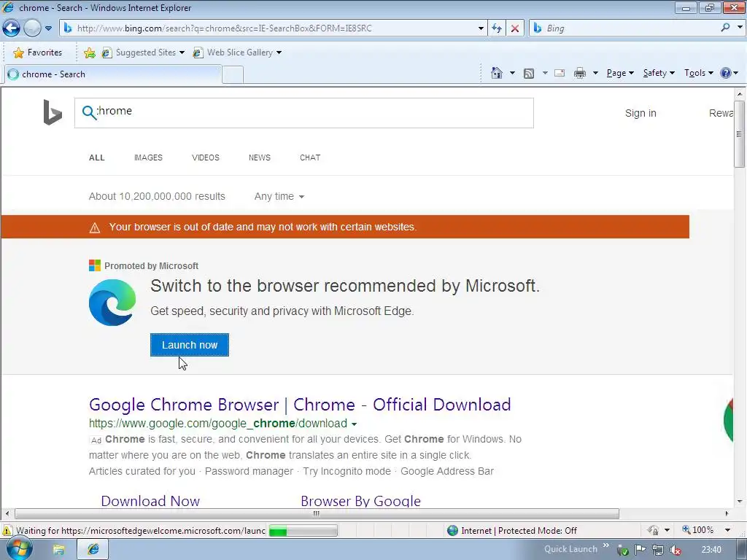The height and width of the screenshot is (560, 747).
Task: Click the Bing logo
Action: [53, 112]
